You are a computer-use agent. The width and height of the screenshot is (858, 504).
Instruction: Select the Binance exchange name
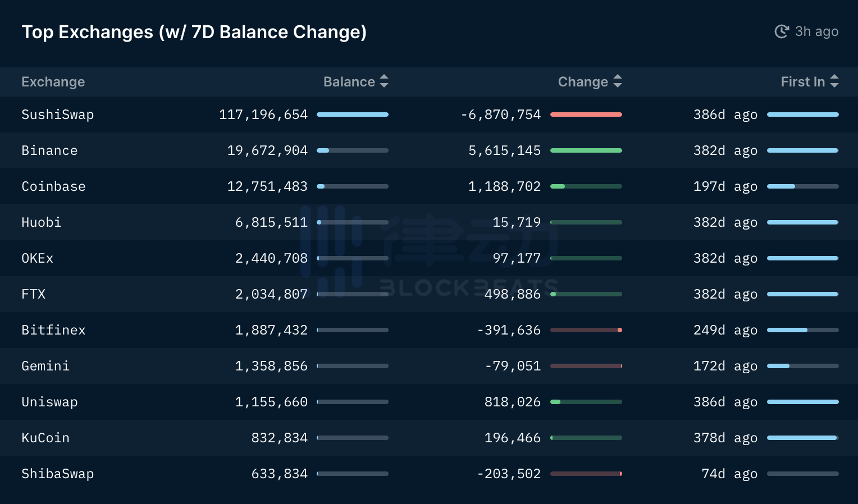tap(49, 150)
